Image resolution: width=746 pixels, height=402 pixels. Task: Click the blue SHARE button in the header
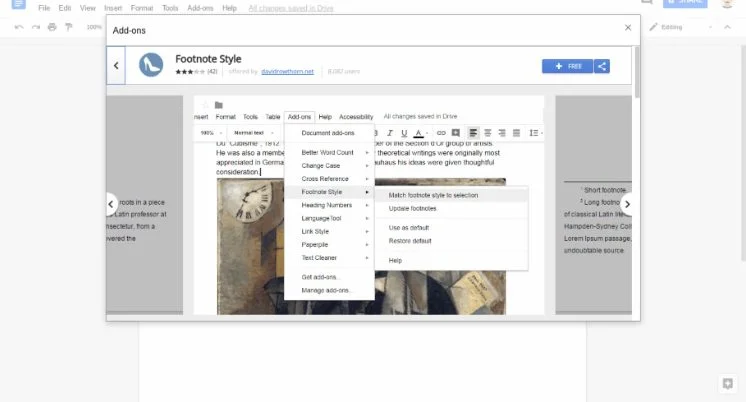point(685,3)
